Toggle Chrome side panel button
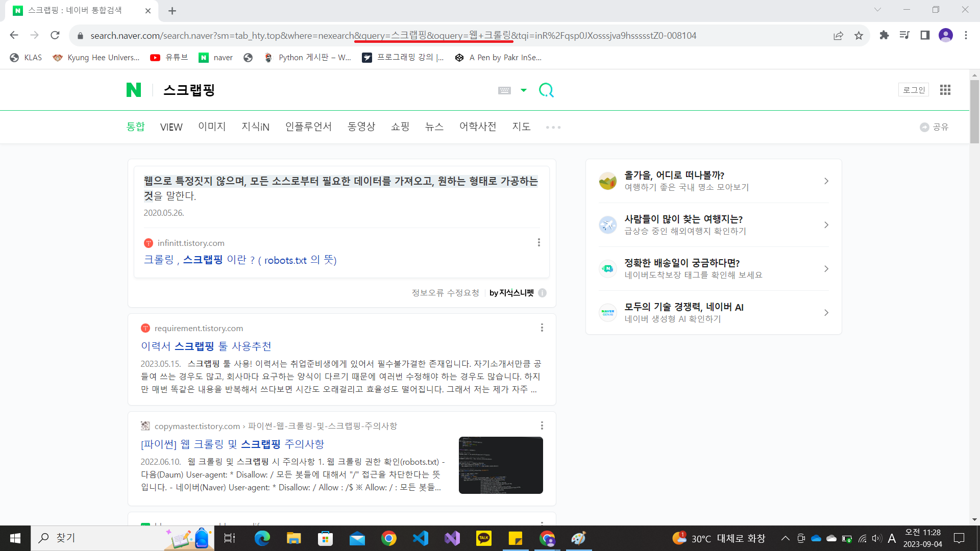980x551 pixels. coord(925,35)
